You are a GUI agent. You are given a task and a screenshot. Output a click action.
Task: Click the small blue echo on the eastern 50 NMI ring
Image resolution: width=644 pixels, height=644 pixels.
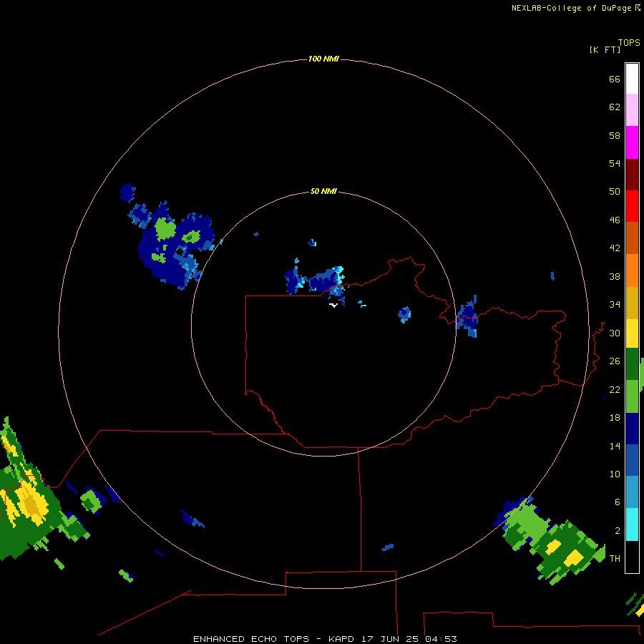(x=467, y=317)
